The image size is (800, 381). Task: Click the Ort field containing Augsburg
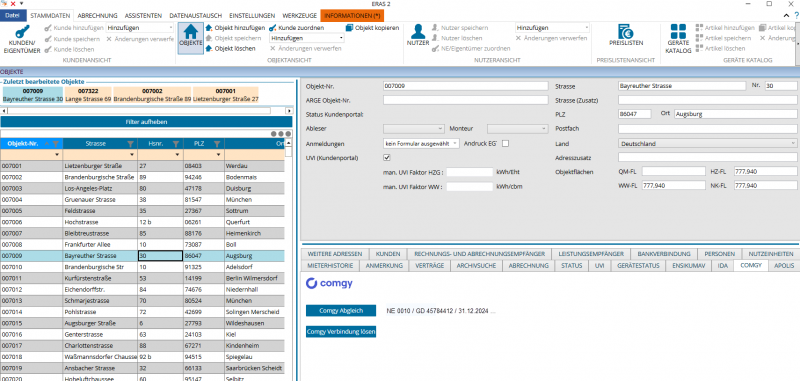pyautogui.click(x=735, y=114)
